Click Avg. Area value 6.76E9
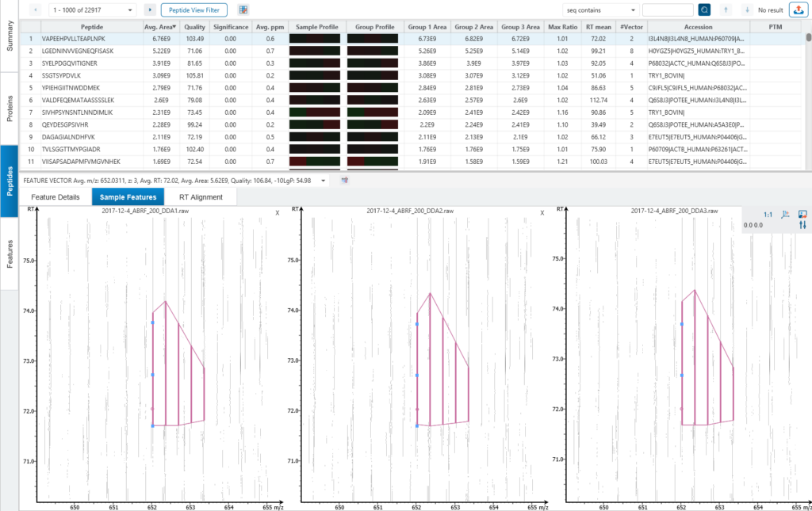 coord(162,39)
